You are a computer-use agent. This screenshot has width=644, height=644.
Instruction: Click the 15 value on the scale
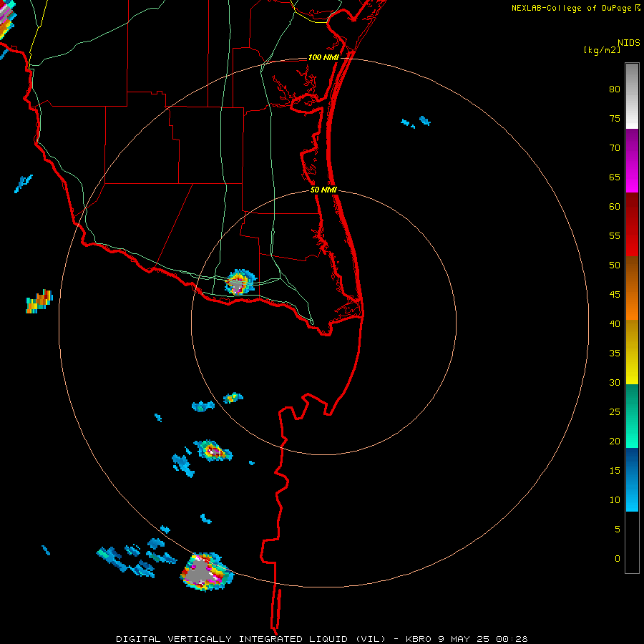pos(615,470)
